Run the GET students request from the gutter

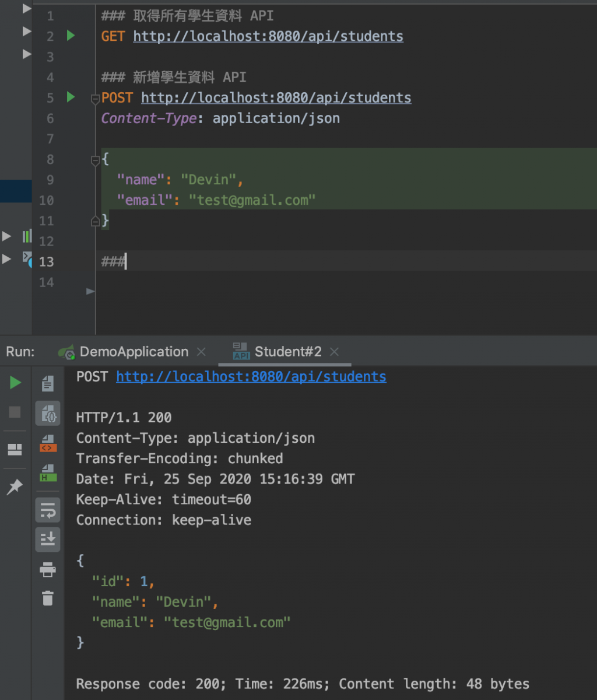coord(71,36)
